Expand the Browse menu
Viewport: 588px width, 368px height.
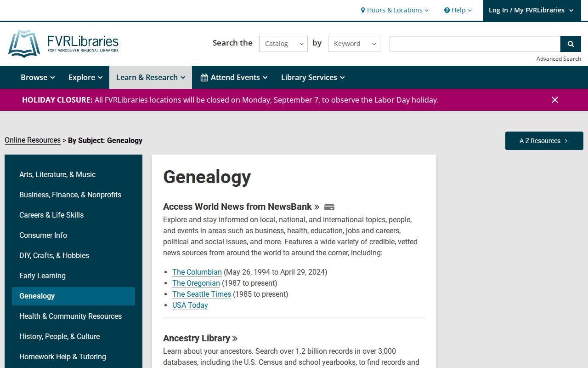[38, 77]
